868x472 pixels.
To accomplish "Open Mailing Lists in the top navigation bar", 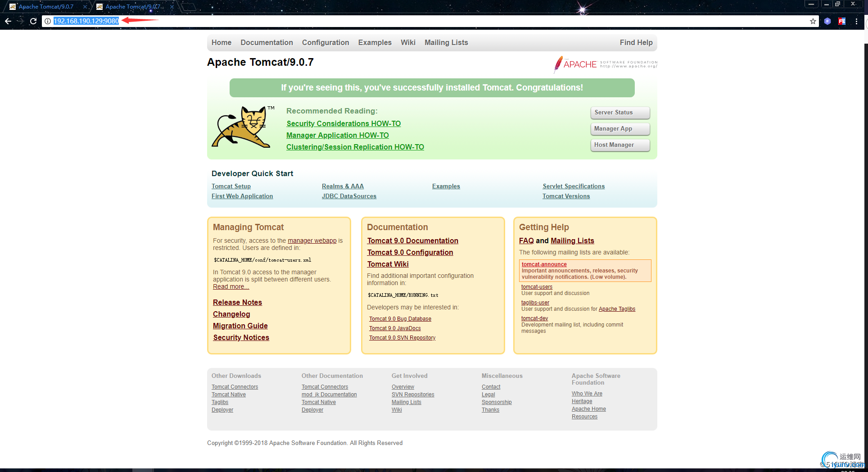I will [446, 42].
